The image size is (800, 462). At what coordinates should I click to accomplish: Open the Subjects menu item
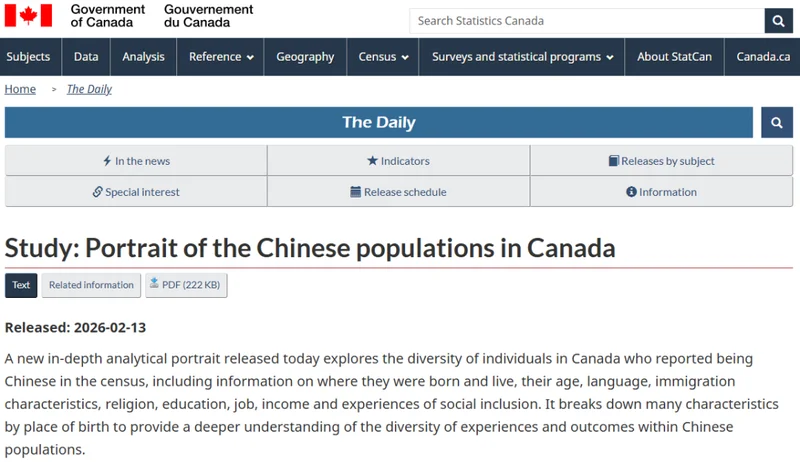point(28,57)
